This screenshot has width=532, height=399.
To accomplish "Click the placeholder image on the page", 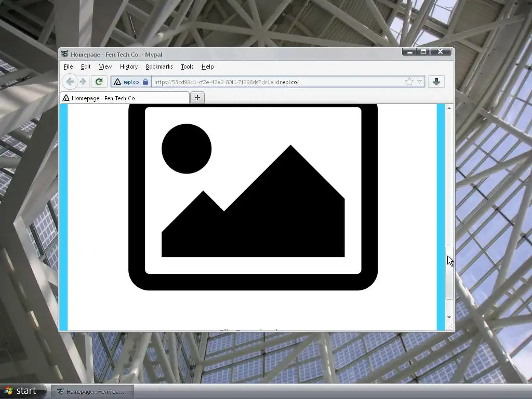I will [x=253, y=197].
